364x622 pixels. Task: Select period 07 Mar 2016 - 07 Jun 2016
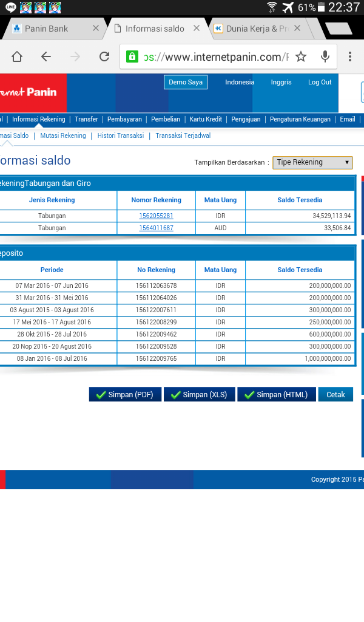coord(52,285)
